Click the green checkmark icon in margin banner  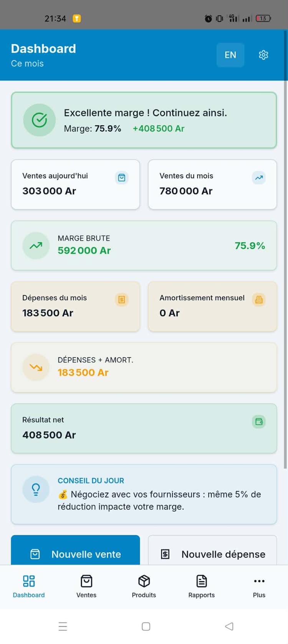(40, 120)
